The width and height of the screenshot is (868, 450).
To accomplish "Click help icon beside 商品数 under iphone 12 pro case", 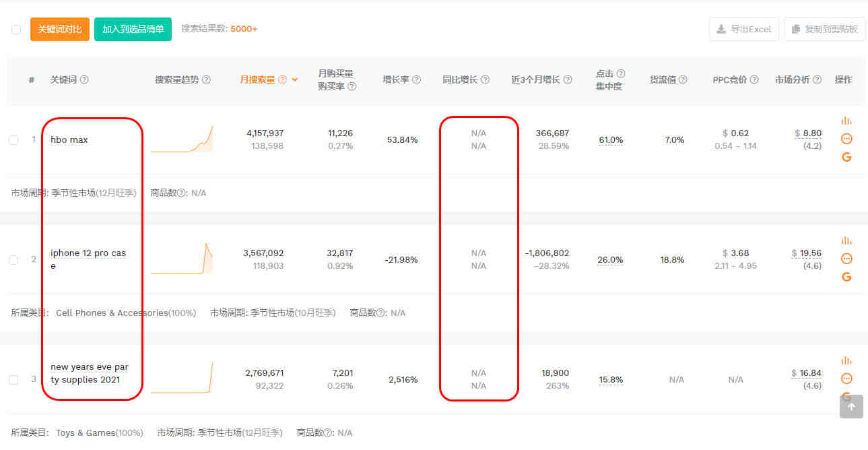I will click(x=380, y=313).
